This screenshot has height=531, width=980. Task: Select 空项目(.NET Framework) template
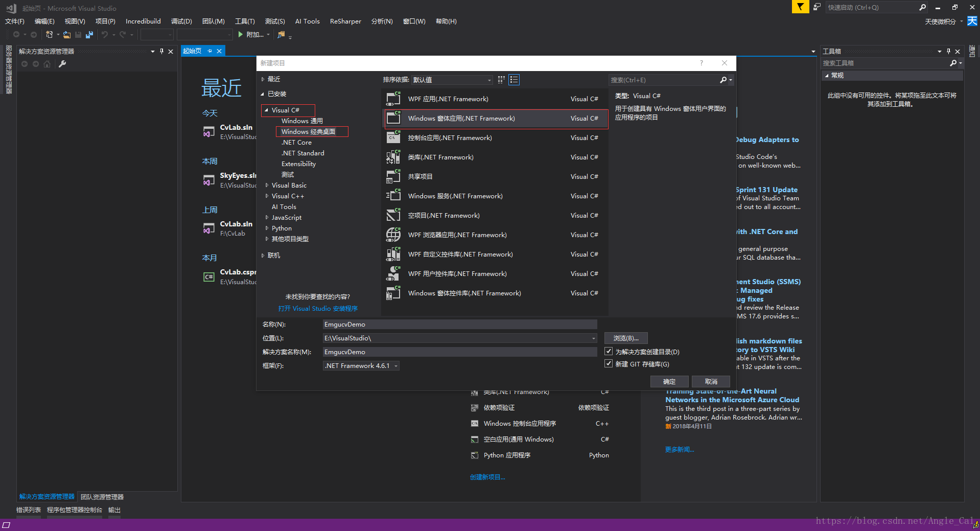(495, 215)
